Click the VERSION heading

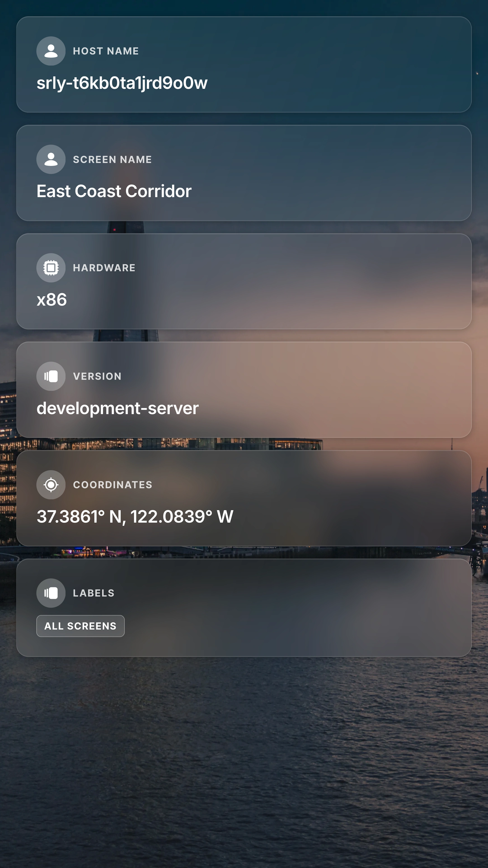[x=97, y=376]
